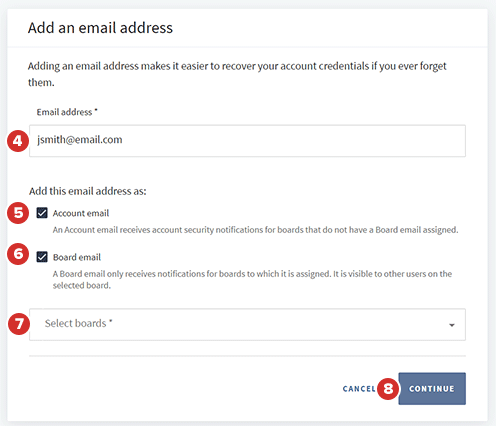Focus the email field containing jsmith@email.com

pos(247,141)
